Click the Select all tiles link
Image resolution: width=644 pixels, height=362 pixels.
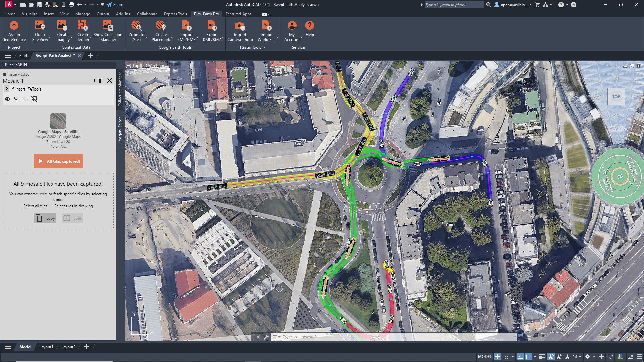click(35, 206)
